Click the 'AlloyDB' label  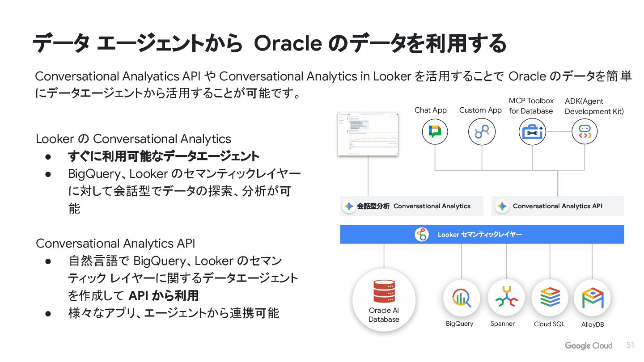click(593, 324)
